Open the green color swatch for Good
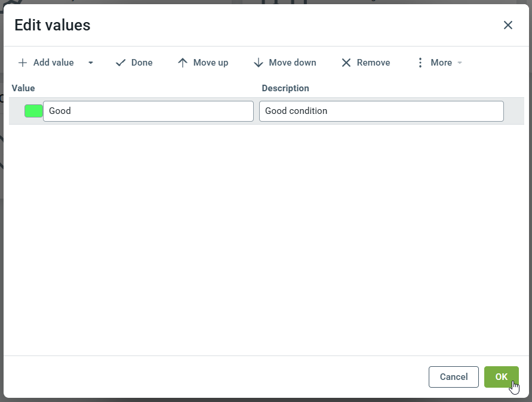The height and width of the screenshot is (402, 532). click(x=33, y=111)
